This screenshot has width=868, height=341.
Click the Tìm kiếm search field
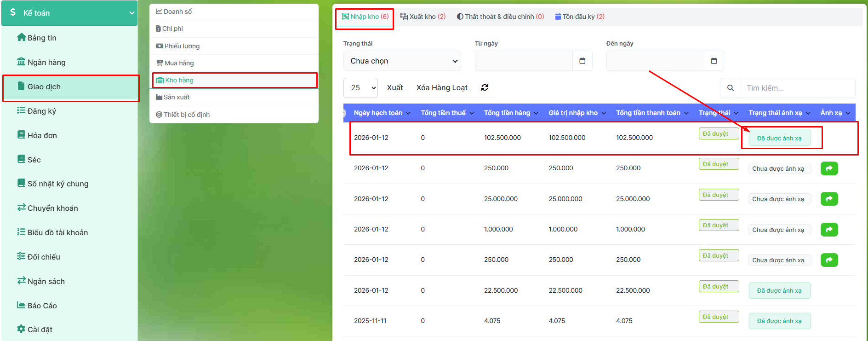(797, 88)
